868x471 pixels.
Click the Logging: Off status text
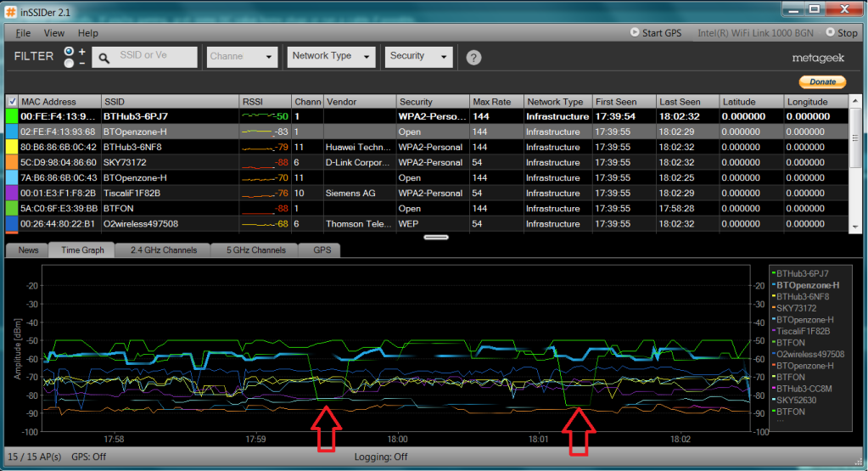coord(381,457)
